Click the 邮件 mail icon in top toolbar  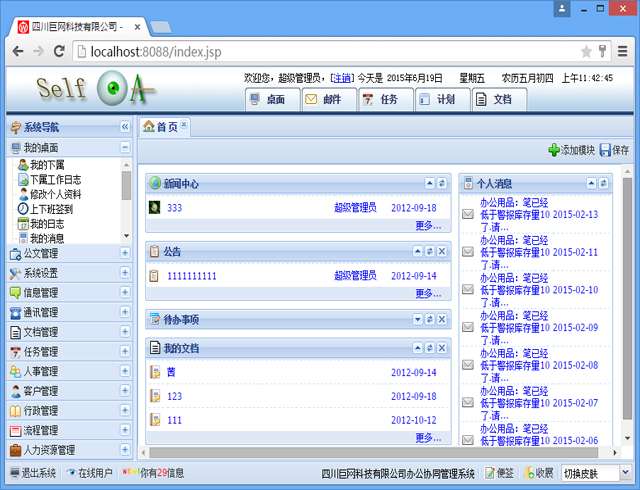click(x=311, y=99)
